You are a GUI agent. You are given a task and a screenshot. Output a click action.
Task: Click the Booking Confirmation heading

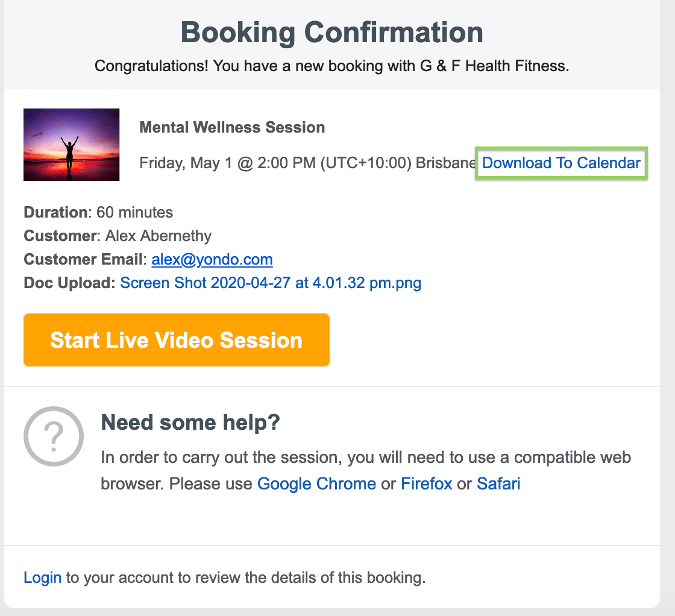pyautogui.click(x=332, y=33)
